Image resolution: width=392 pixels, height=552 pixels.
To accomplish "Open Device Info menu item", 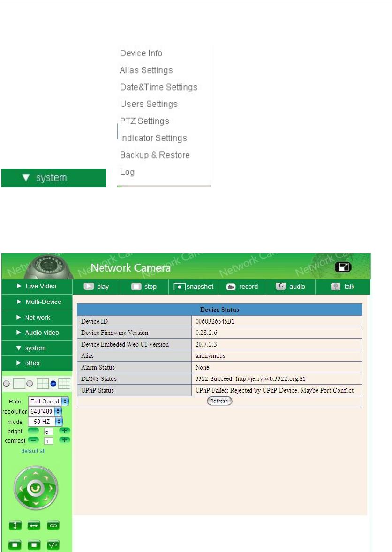I will click(x=141, y=53).
